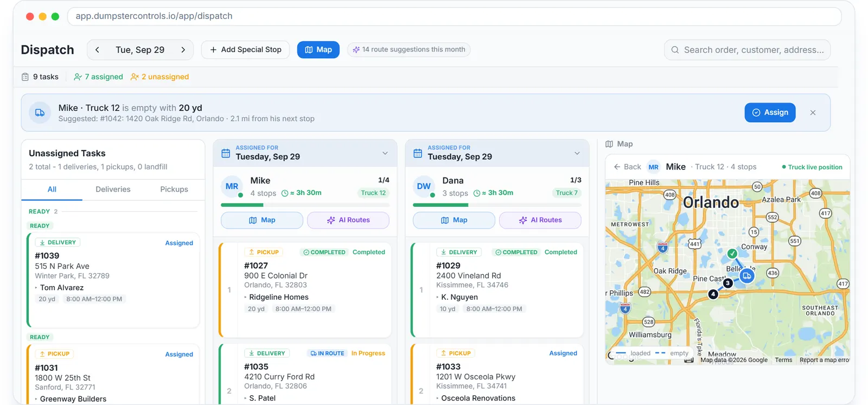Screen dimensions: 868x405
Task: Click Dana's DW avatar
Action: pyautogui.click(x=424, y=186)
